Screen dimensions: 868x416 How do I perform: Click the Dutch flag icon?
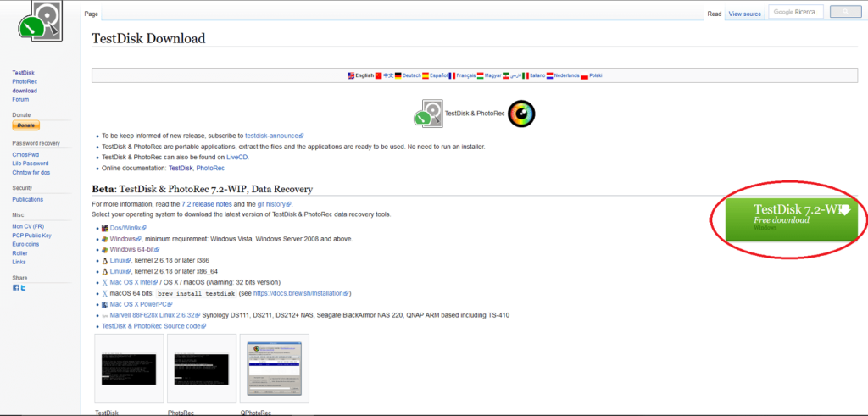[x=551, y=75]
